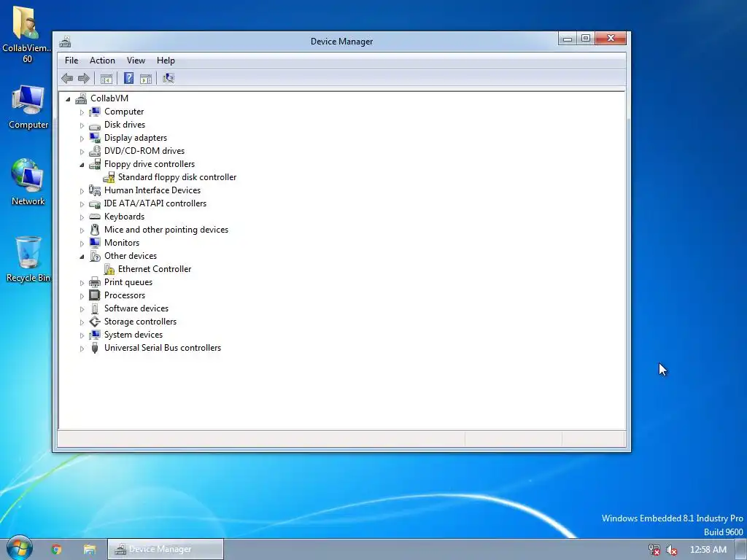Expand the System devices arrow

tap(82, 335)
